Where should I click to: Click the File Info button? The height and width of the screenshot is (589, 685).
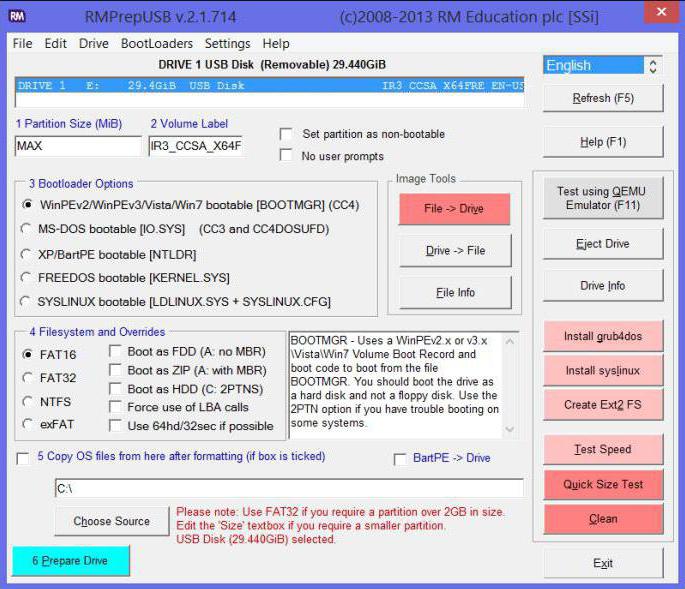click(455, 292)
